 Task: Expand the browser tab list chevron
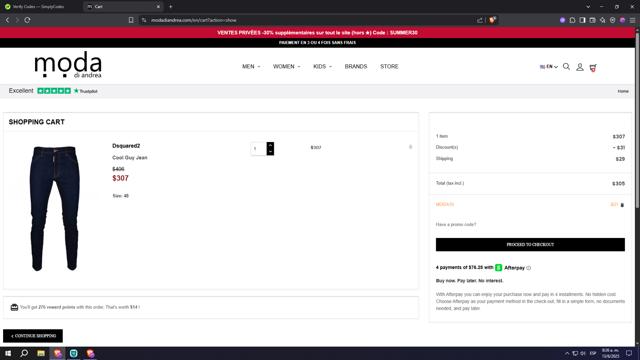588,7
